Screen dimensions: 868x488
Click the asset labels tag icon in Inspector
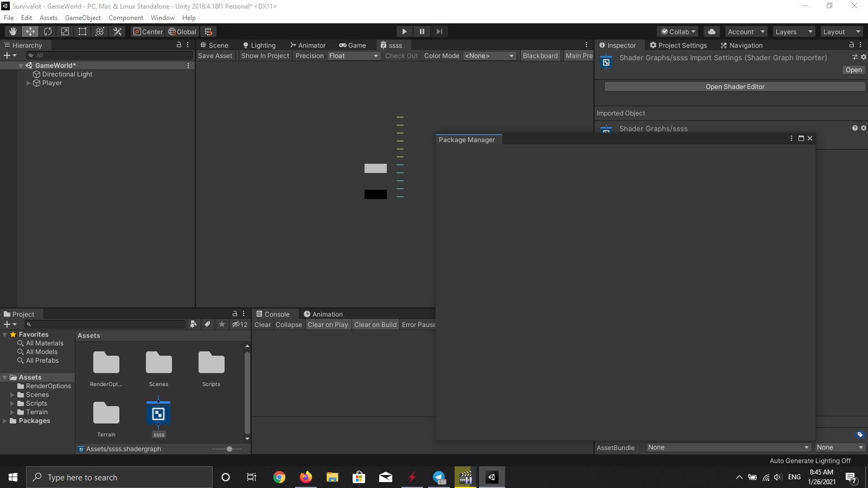coord(860,434)
